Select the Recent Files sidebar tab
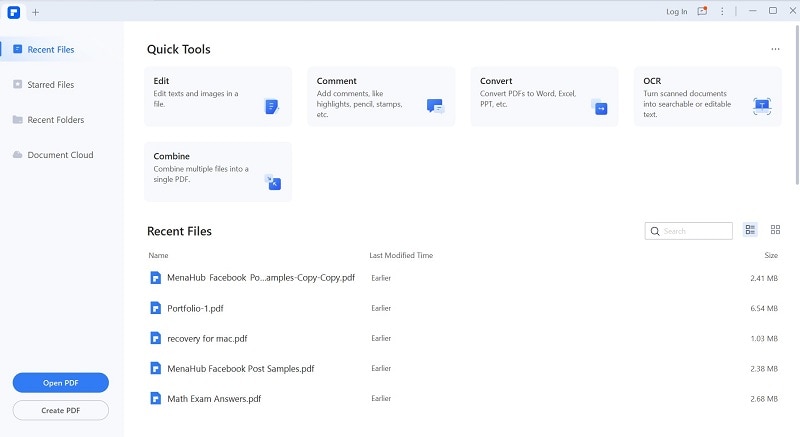This screenshot has height=437, width=800. pos(50,49)
